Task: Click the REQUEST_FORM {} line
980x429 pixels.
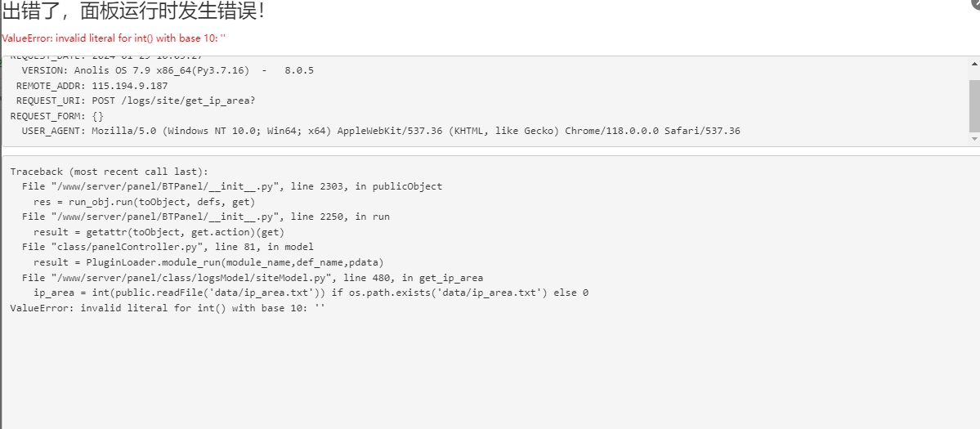Action: click(57, 116)
